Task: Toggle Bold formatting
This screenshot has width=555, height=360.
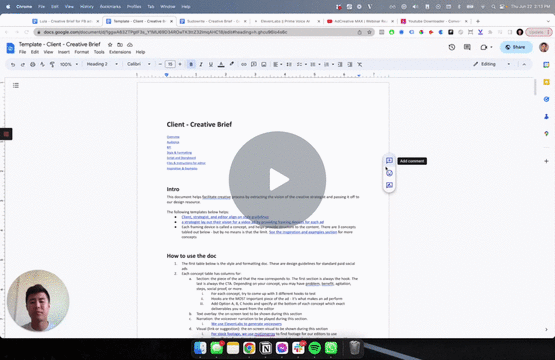Action: pyautogui.click(x=191, y=64)
